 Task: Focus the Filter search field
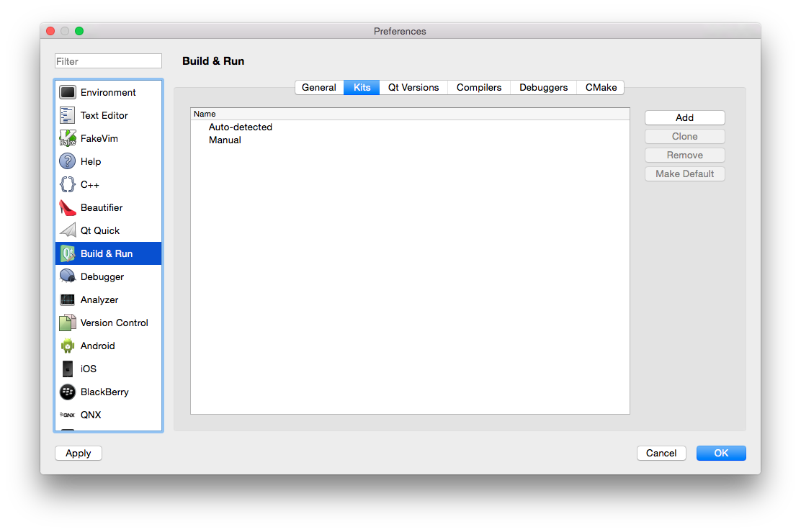108,61
